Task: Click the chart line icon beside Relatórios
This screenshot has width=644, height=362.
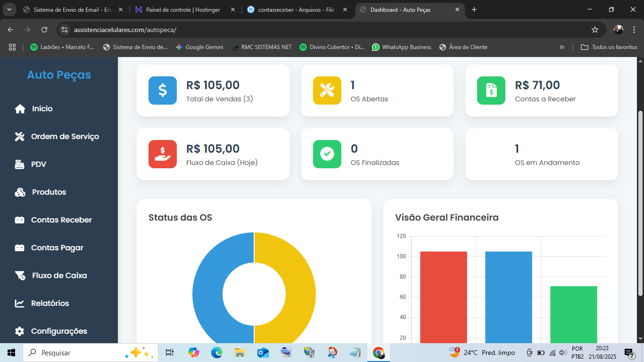Action: tap(19, 304)
